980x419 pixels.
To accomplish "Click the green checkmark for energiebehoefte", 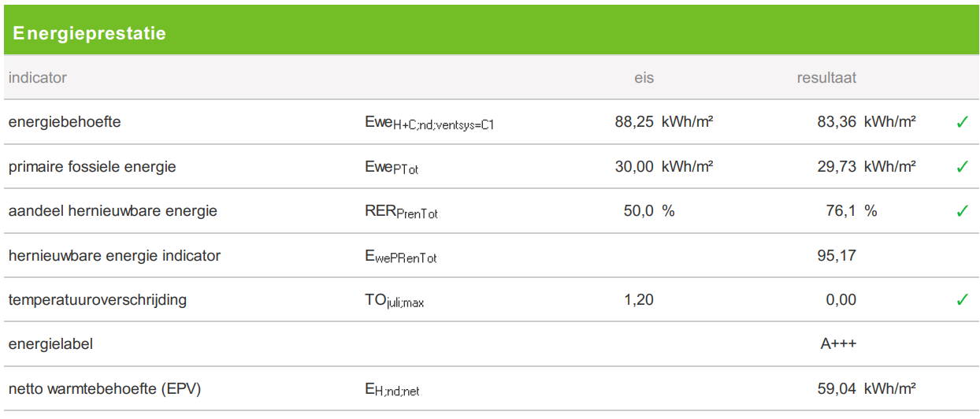I will pos(962,122).
